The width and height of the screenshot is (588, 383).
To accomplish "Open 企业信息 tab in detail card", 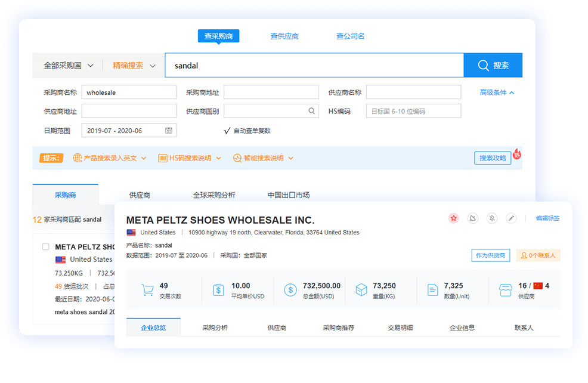I will click(x=462, y=328).
